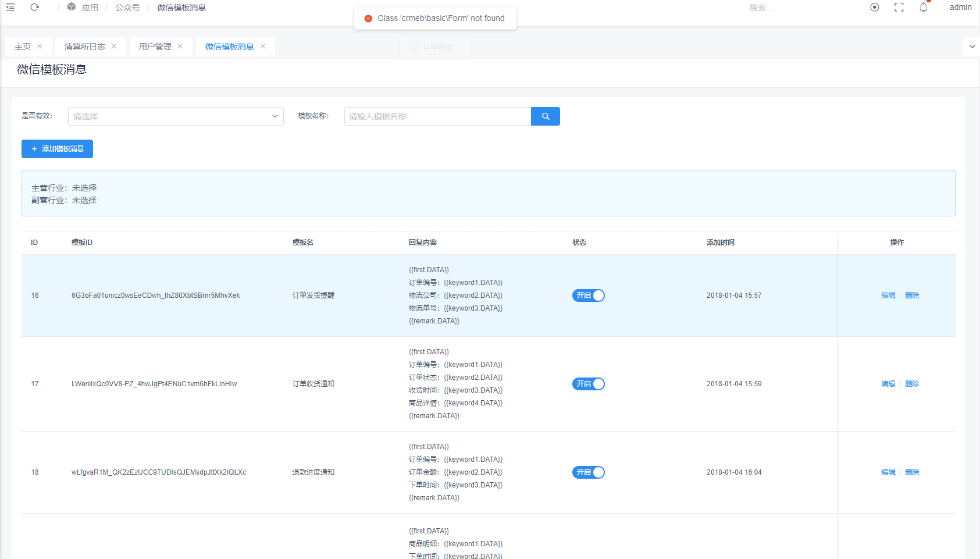Click date 2018-01-04 15:59

click(734, 384)
